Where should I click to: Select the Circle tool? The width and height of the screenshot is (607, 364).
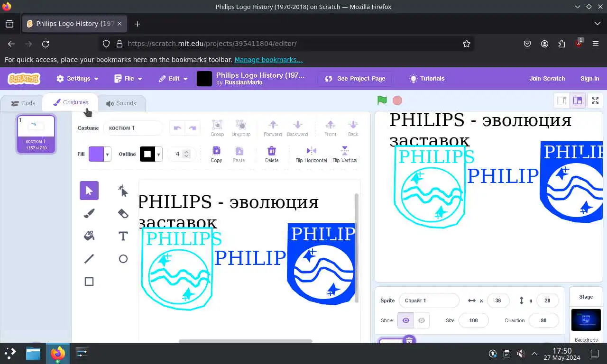point(123,259)
